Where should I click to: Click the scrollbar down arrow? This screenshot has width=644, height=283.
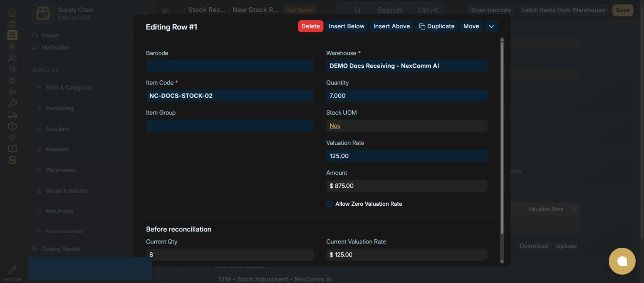(502, 262)
